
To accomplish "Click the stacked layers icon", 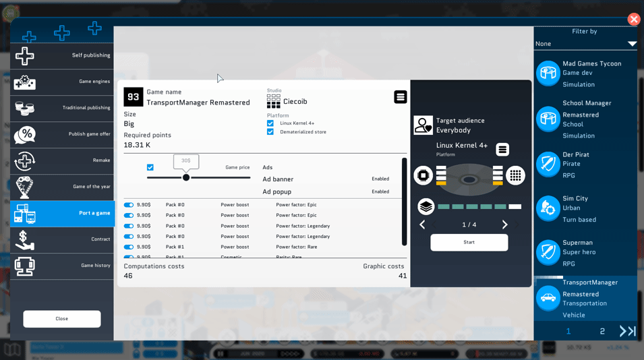I will 426,206.
